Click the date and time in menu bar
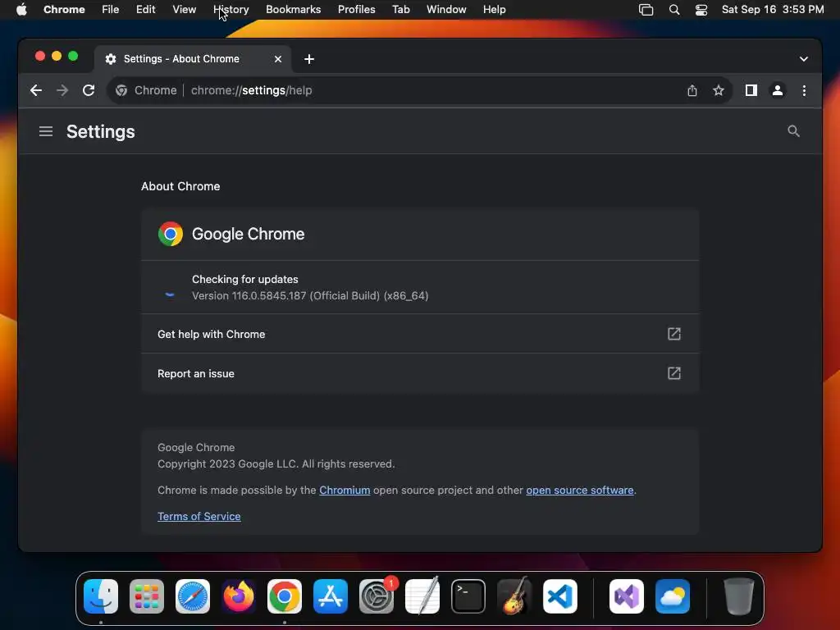Image resolution: width=840 pixels, height=630 pixels. (773, 10)
